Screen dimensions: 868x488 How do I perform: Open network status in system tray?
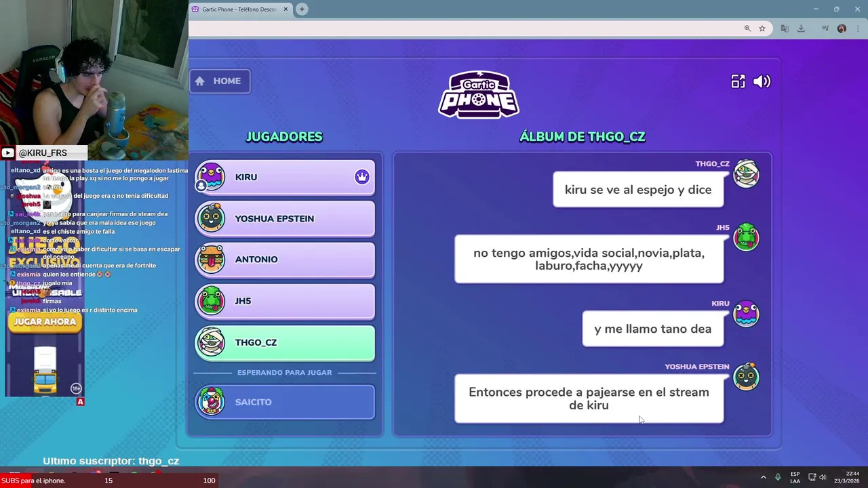tap(812, 477)
